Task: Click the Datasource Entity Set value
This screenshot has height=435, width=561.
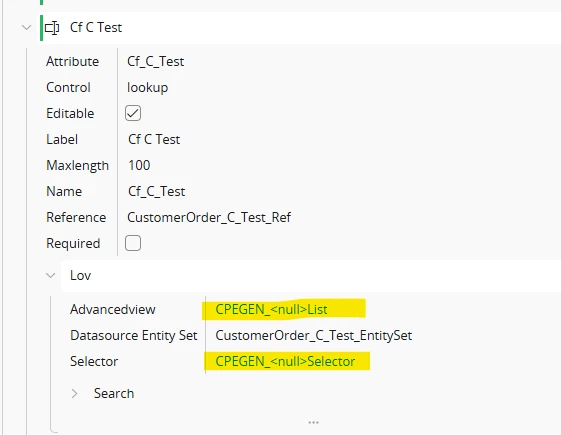Action: (x=314, y=336)
